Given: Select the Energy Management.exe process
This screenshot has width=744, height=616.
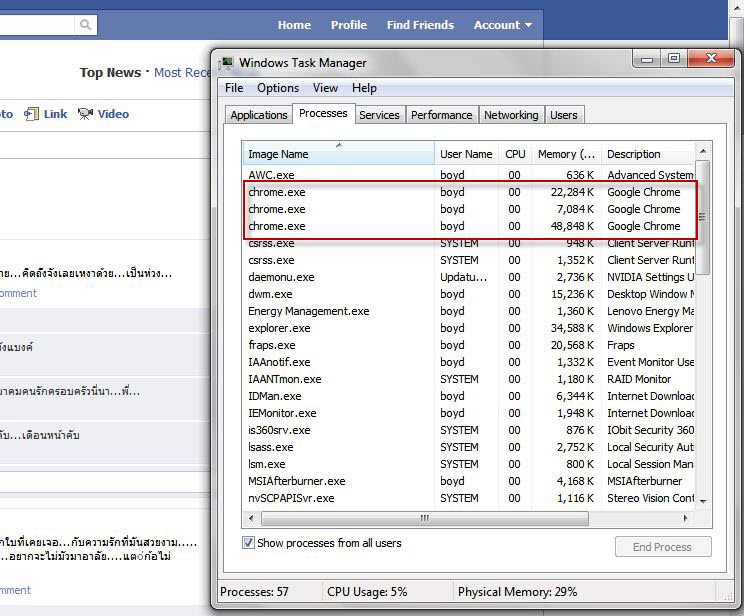Looking at the screenshot, I should [x=470, y=311].
